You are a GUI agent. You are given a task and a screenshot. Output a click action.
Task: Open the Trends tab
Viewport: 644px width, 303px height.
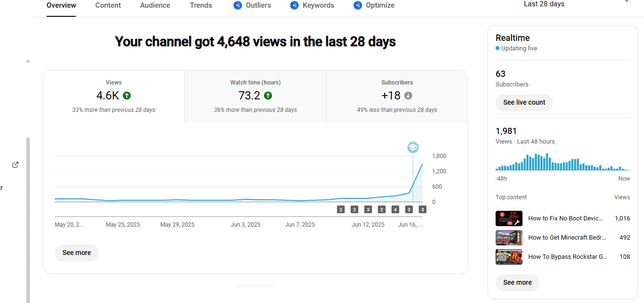coord(201,5)
